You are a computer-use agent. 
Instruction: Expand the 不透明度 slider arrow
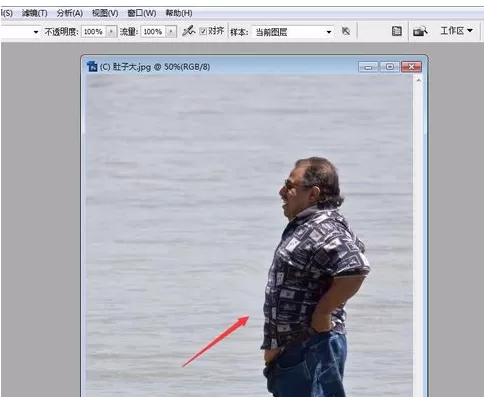112,32
